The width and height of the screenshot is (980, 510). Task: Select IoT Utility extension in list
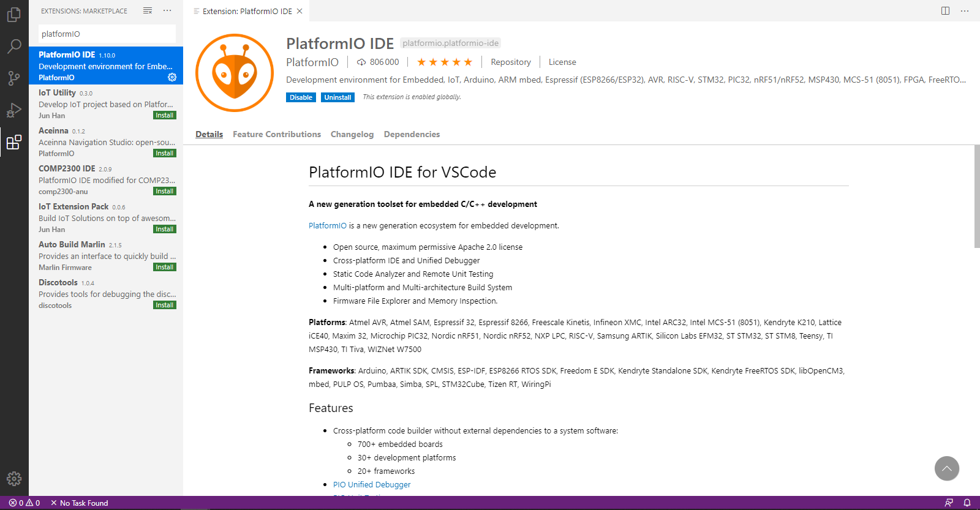(106, 103)
